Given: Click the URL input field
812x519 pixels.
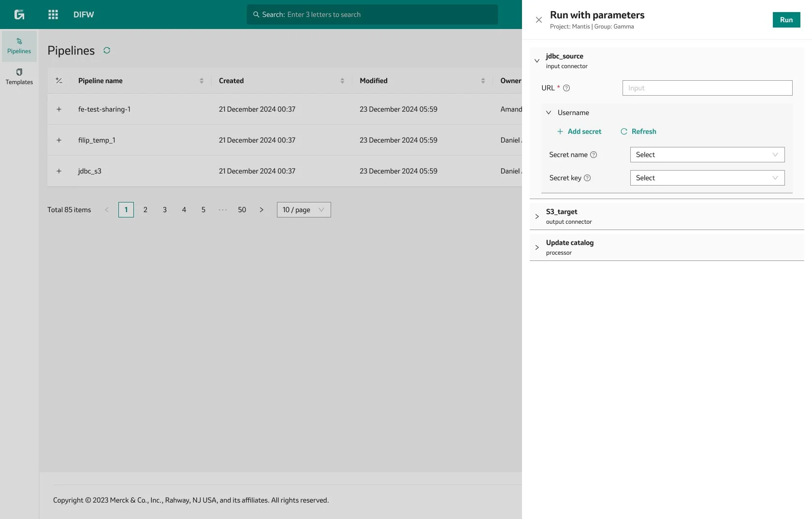Looking at the screenshot, I should click(707, 88).
